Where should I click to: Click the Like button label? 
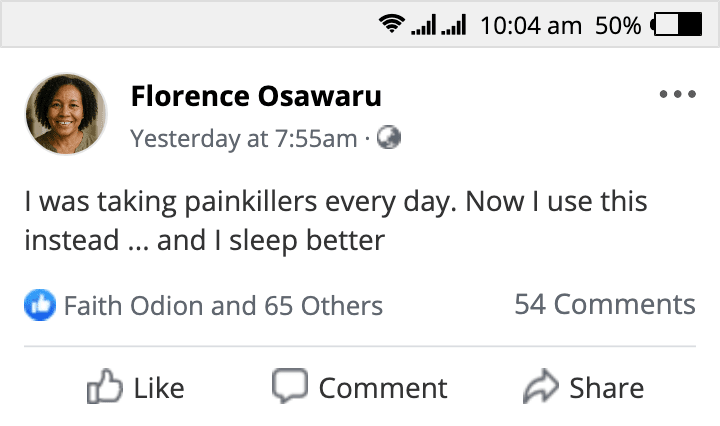(159, 388)
